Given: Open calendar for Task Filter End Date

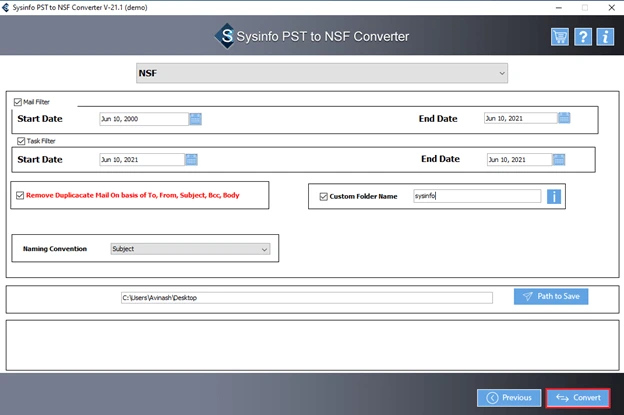Looking at the screenshot, I should tap(559, 160).
